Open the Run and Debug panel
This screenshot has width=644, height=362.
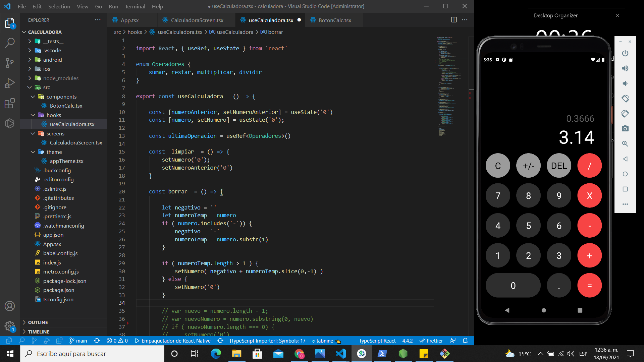tap(10, 83)
